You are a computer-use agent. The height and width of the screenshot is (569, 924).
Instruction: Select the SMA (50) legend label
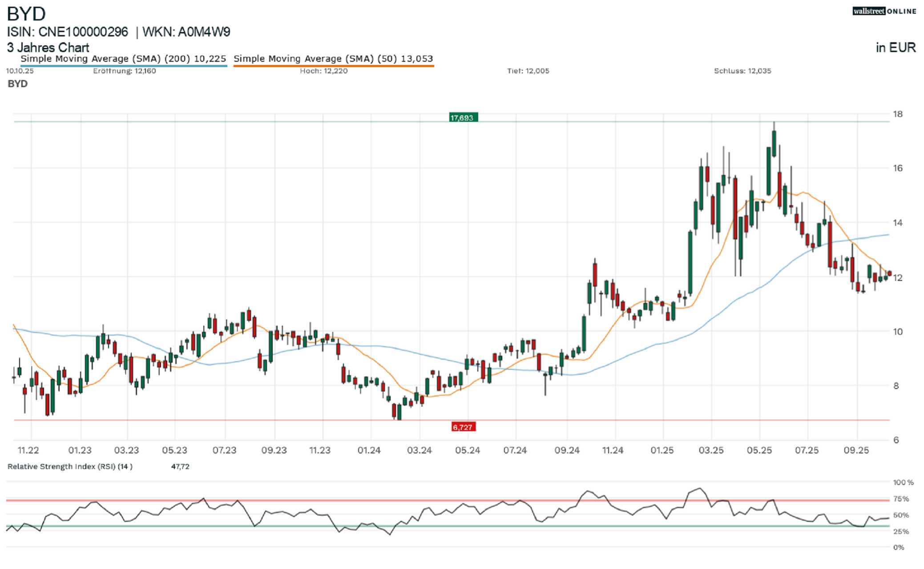[x=333, y=59]
